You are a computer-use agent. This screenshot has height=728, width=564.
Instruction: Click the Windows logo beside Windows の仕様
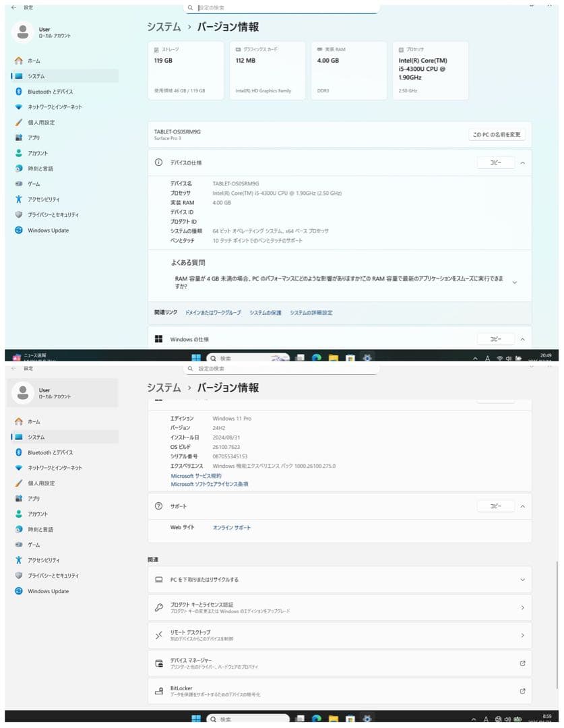pos(159,339)
